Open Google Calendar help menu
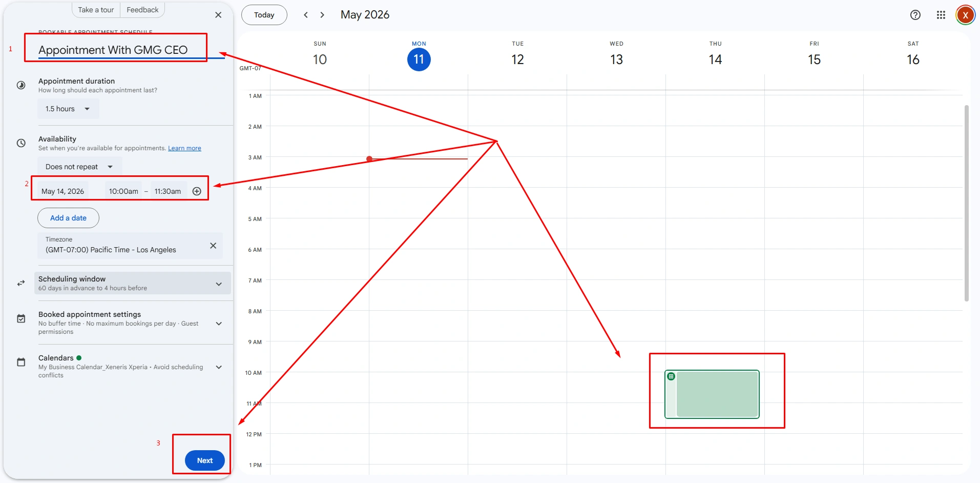 (915, 15)
